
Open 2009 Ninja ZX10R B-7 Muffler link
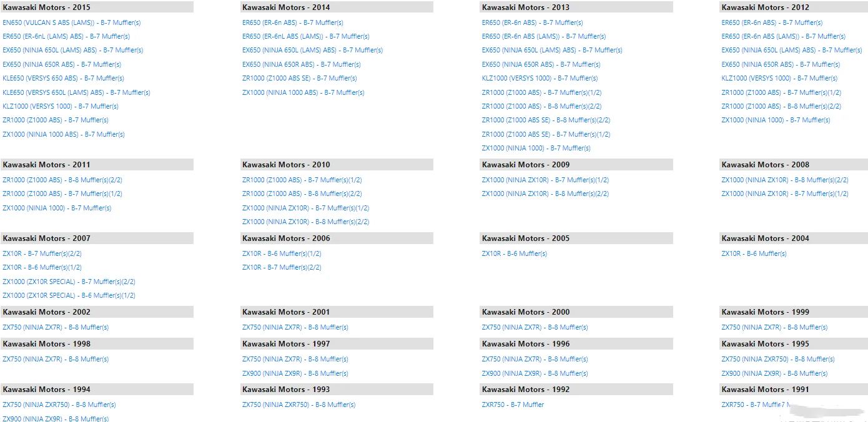click(545, 180)
